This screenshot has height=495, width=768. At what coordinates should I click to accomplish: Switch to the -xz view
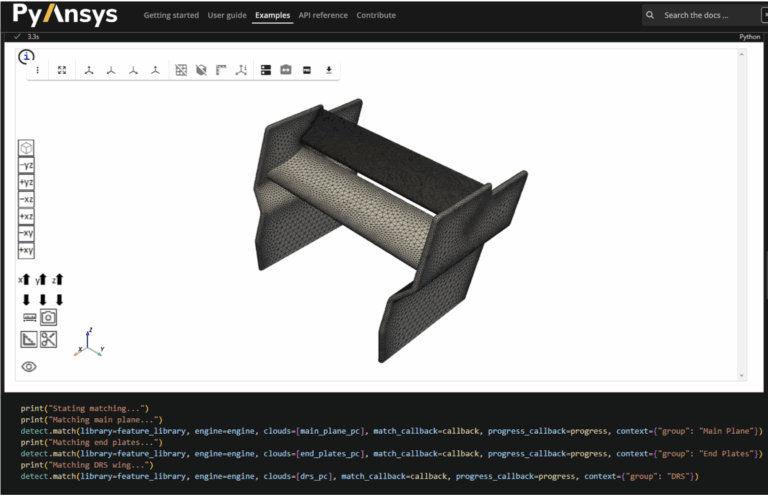point(26,199)
